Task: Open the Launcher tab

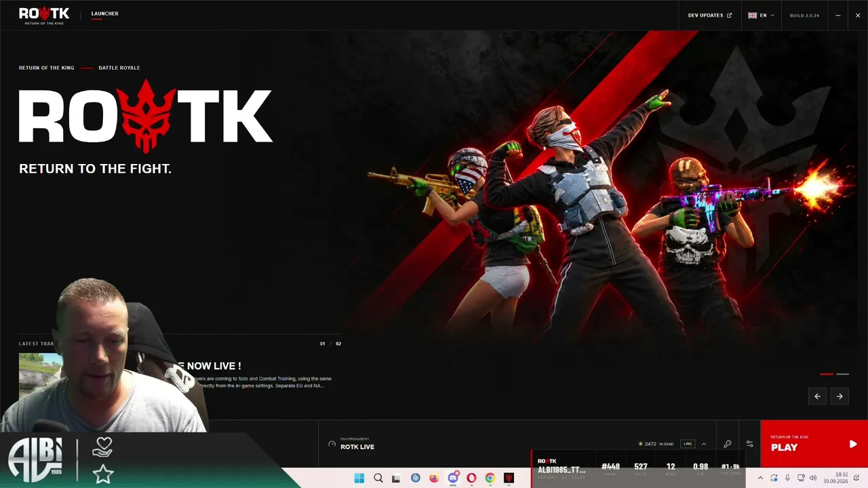Action: tap(104, 14)
